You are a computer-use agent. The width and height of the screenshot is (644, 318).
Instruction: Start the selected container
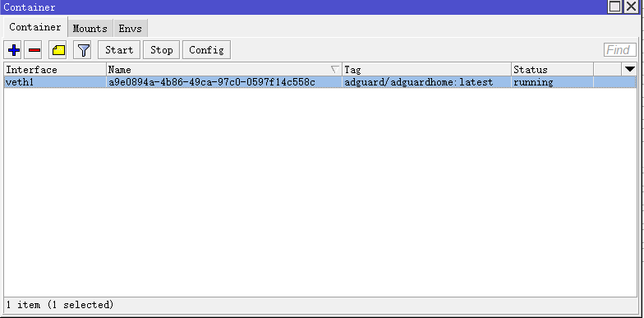(119, 50)
